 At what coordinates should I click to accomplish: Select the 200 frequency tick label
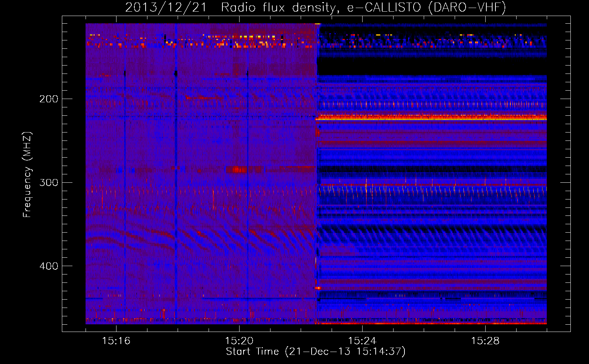[49, 99]
